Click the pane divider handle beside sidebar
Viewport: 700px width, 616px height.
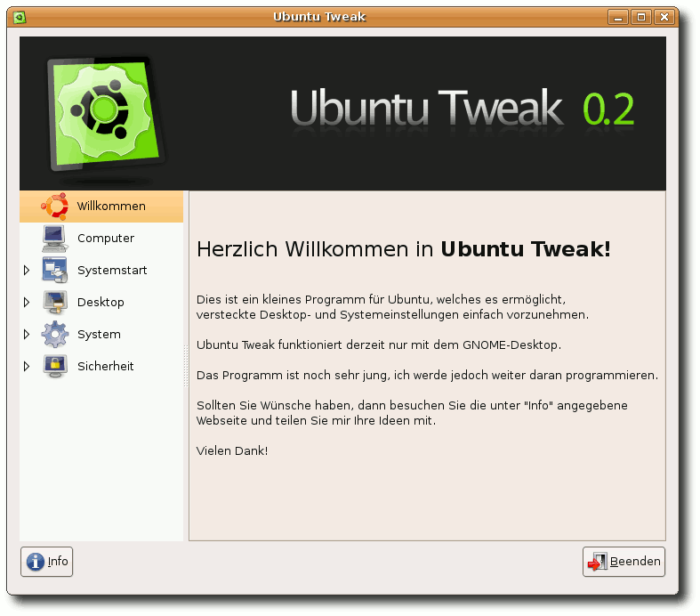pyautogui.click(x=186, y=366)
